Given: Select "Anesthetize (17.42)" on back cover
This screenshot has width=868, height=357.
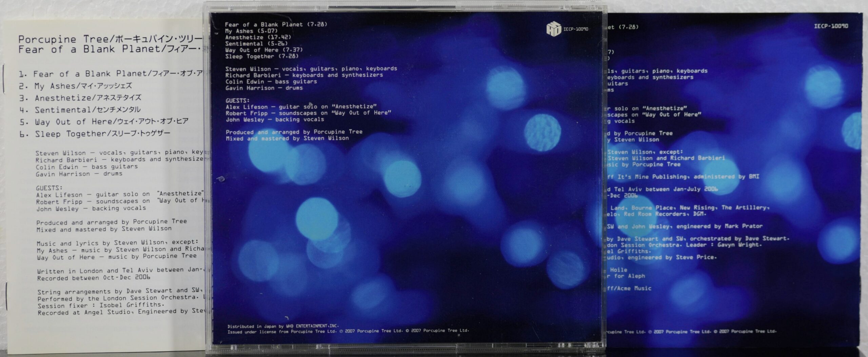Looking at the screenshot, I should (258, 37).
